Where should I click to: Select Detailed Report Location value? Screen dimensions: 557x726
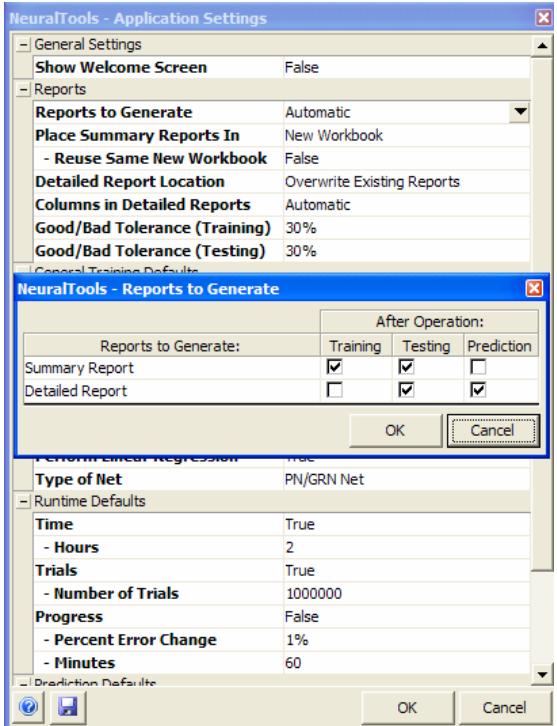[x=407, y=182]
